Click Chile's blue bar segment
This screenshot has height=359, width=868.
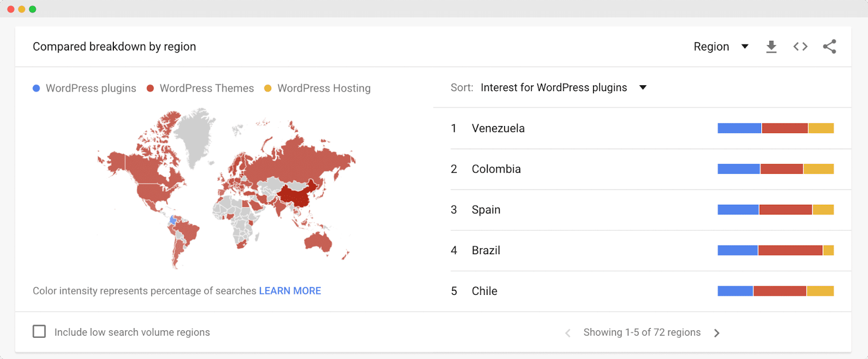pyautogui.click(x=735, y=291)
